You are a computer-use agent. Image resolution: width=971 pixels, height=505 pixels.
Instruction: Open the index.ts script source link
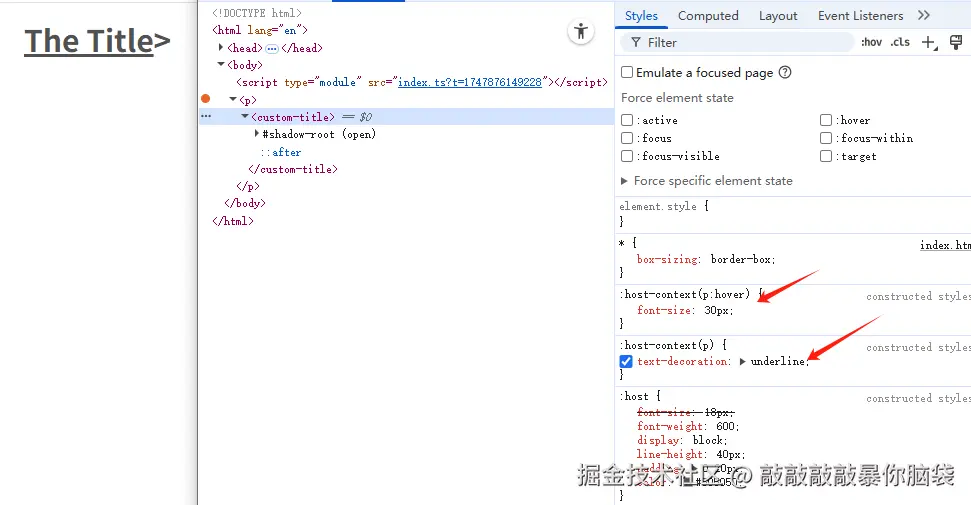[469, 82]
